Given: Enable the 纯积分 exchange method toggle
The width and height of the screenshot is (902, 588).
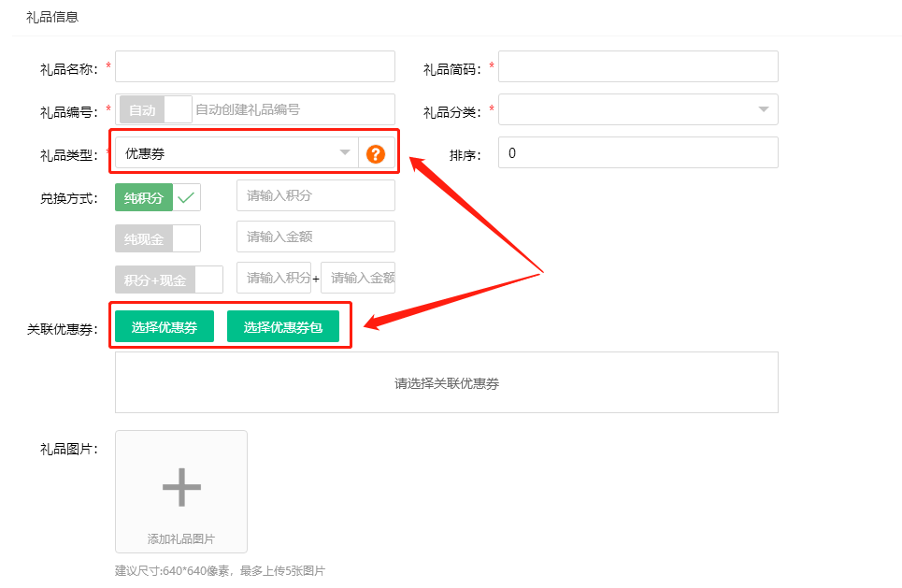Looking at the screenshot, I should click(157, 197).
